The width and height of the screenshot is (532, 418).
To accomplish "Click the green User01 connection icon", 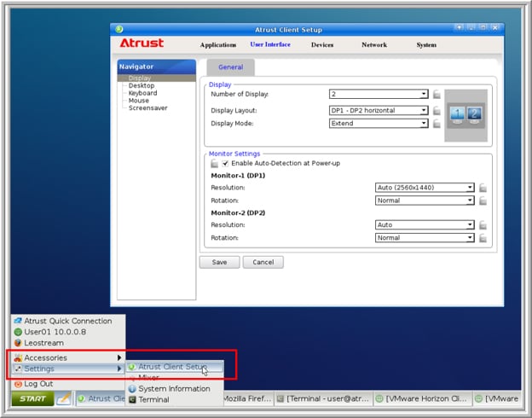I will coord(18,332).
